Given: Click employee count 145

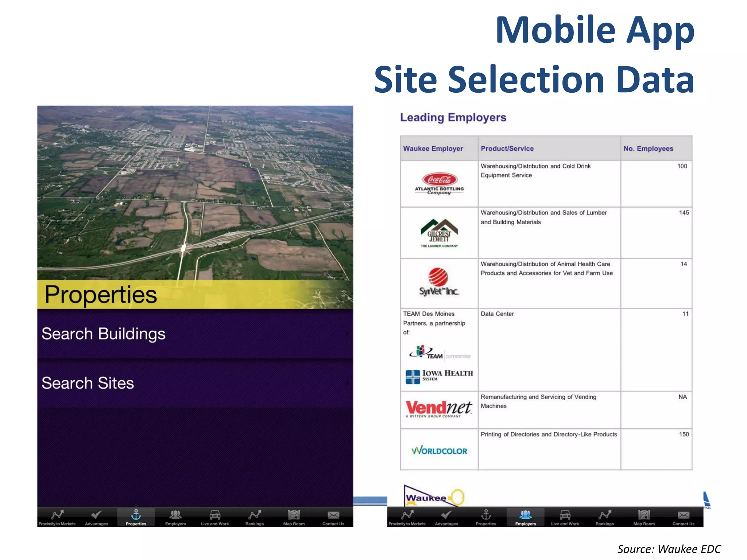Looking at the screenshot, I should 684,213.
